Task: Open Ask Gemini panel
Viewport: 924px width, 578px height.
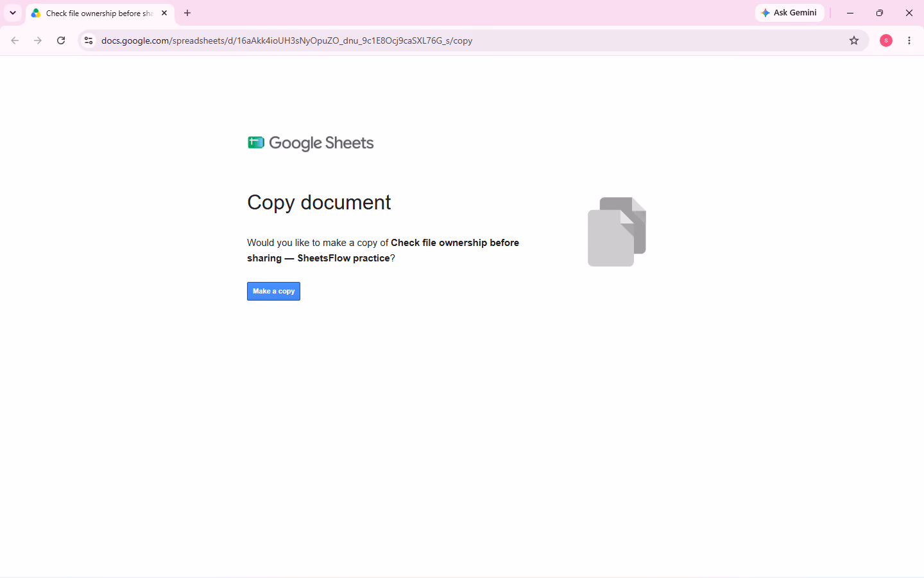Action: tap(789, 13)
